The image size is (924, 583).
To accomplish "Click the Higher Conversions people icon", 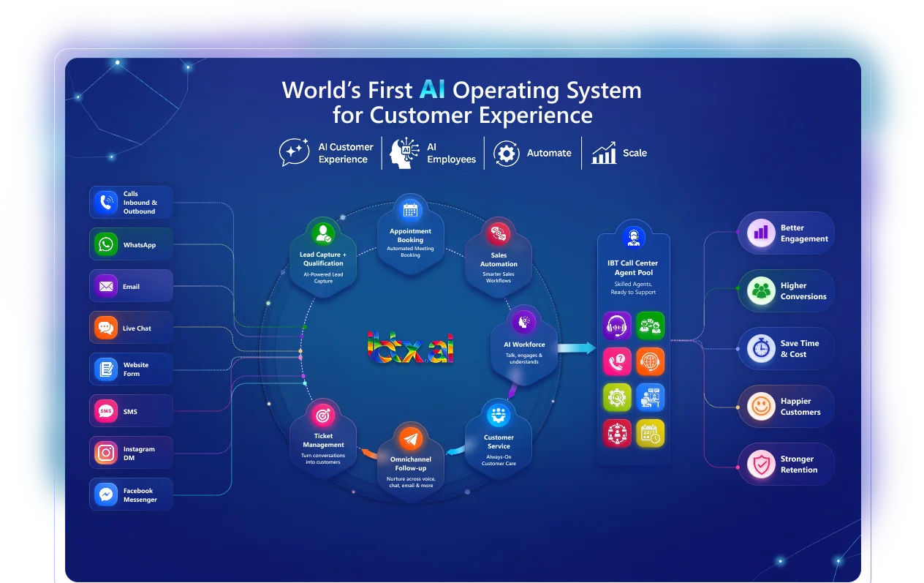I will click(x=761, y=290).
